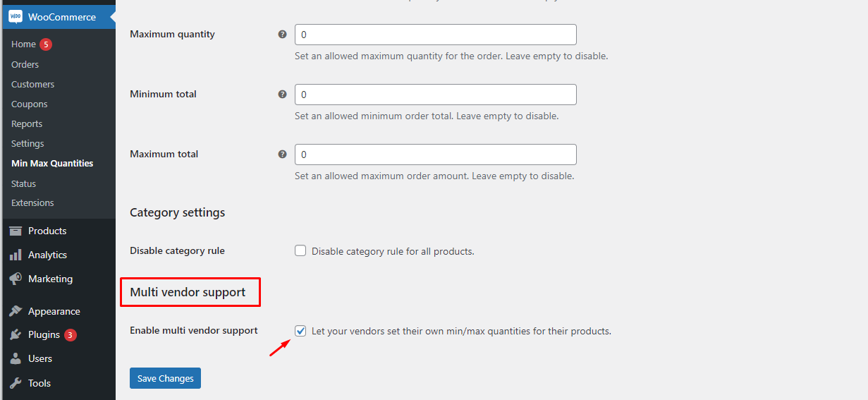Click the help icon beside Maximum total

click(282, 154)
